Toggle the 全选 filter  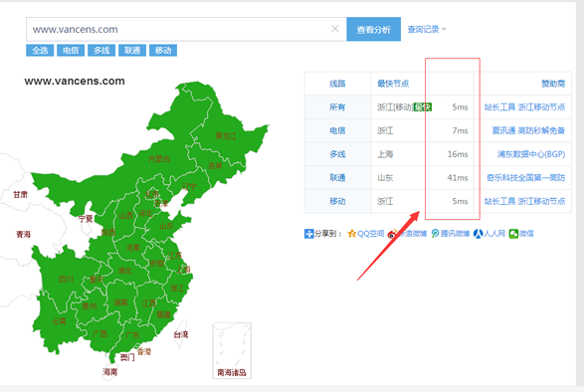click(40, 51)
